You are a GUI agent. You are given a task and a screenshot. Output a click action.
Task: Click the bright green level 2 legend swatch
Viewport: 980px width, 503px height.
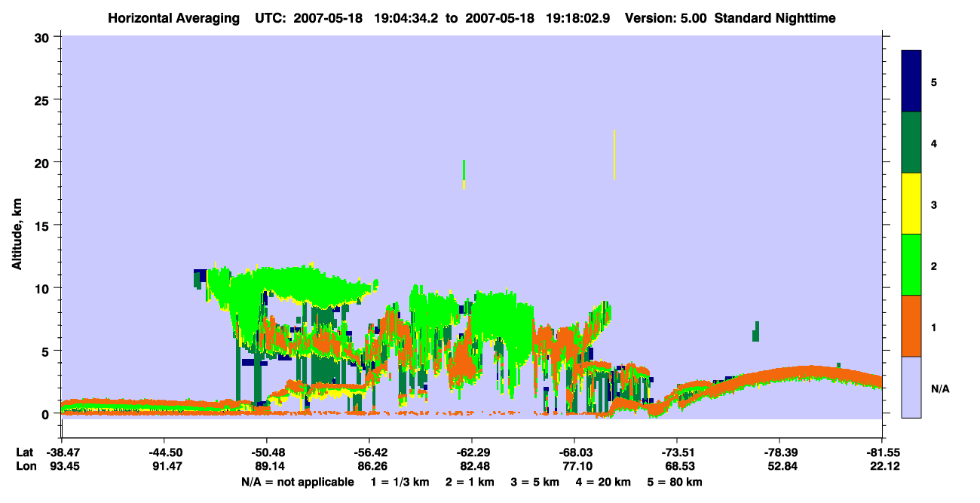pyautogui.click(x=911, y=265)
